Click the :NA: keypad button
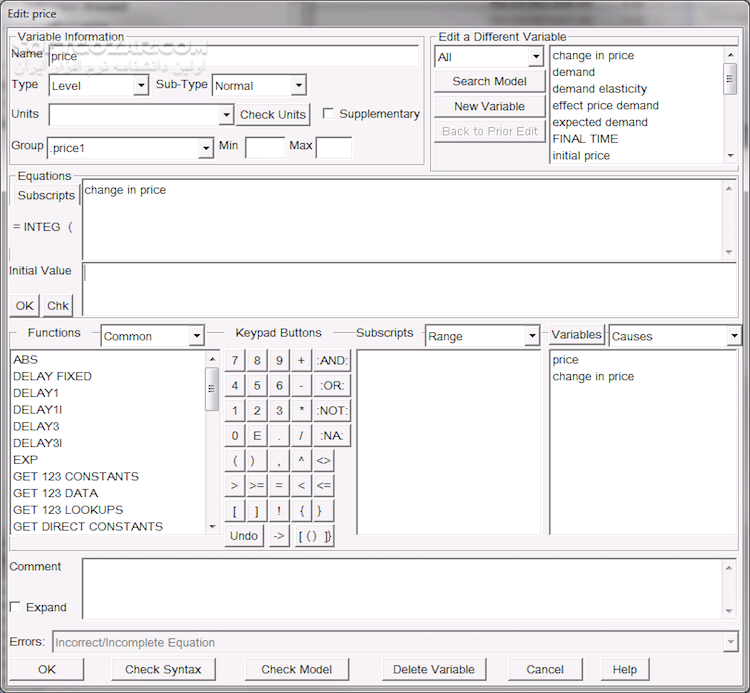 pyautogui.click(x=332, y=435)
